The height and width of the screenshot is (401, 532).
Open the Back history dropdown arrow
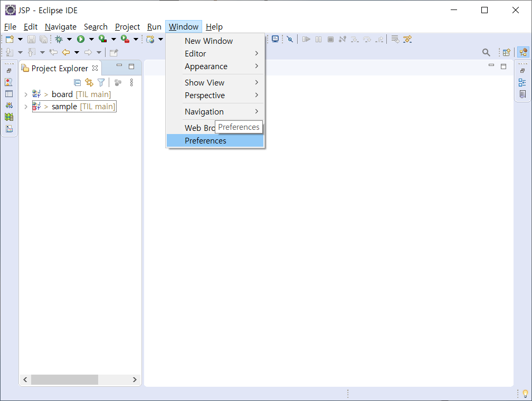tap(77, 52)
